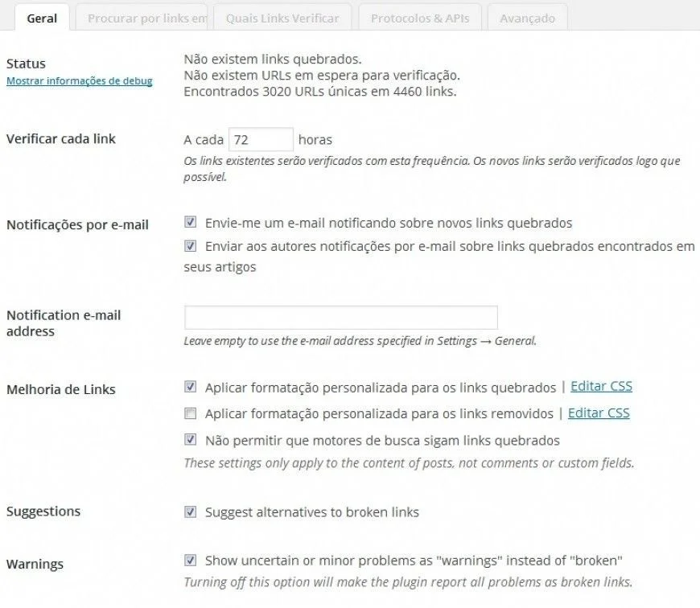Click the Suggest alternatives to broken links label
The height and width of the screenshot is (608, 700).
[312, 512]
